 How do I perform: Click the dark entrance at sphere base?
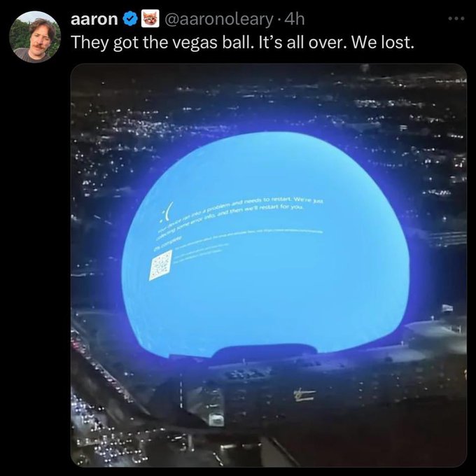coord(265,351)
